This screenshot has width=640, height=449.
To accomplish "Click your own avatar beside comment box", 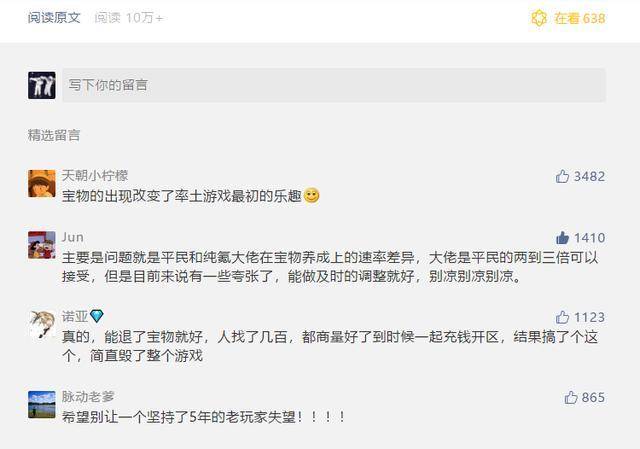I will (42, 85).
